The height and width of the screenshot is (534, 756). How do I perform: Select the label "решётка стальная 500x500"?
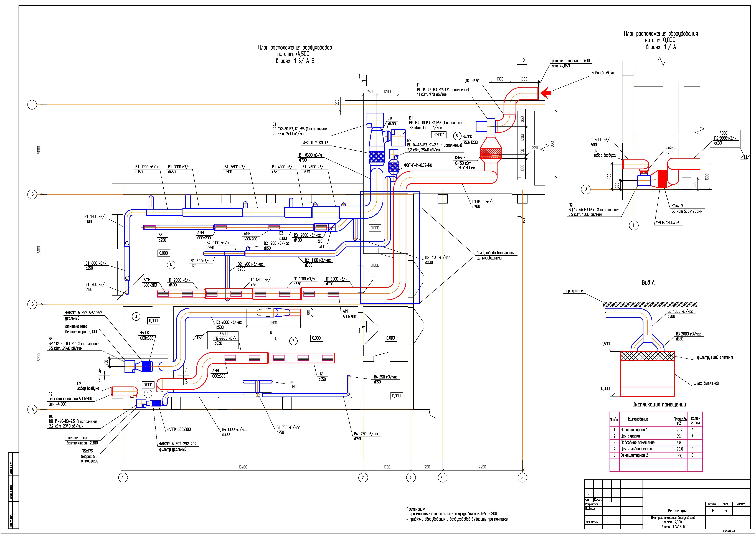point(70,399)
